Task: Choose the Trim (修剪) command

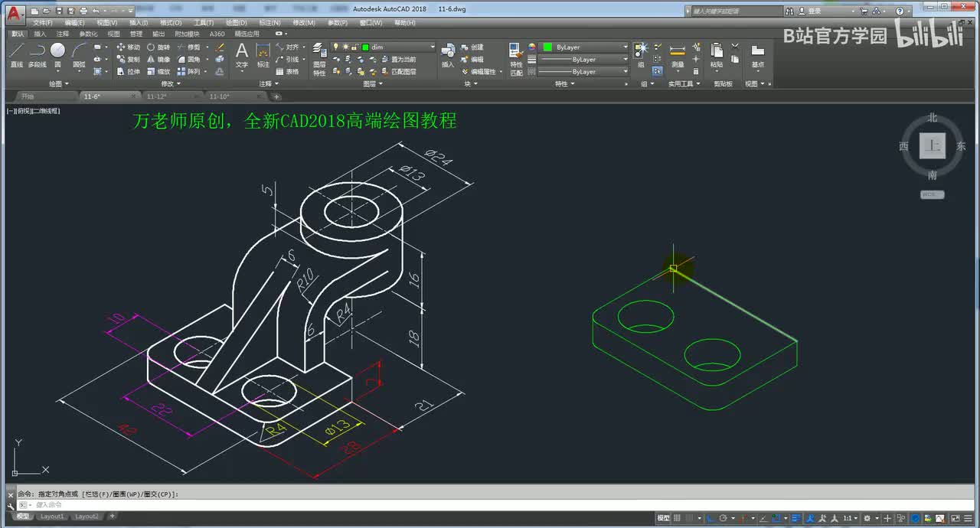Action: pos(189,47)
